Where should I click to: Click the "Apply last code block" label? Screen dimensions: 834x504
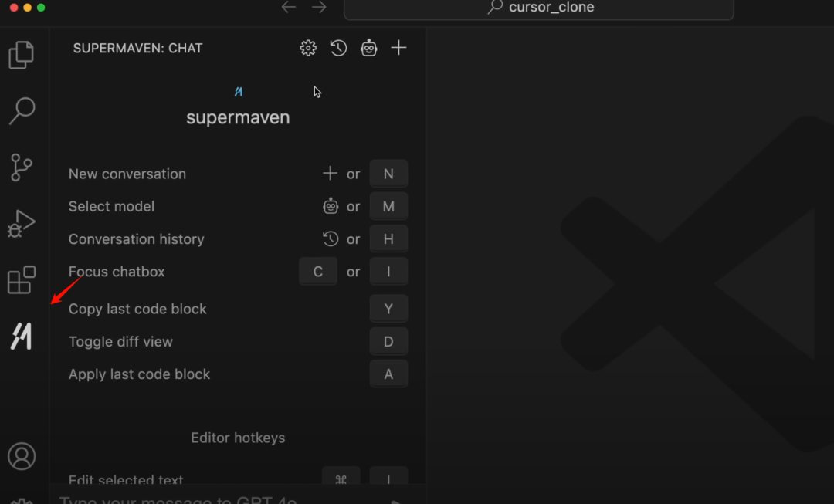(139, 374)
